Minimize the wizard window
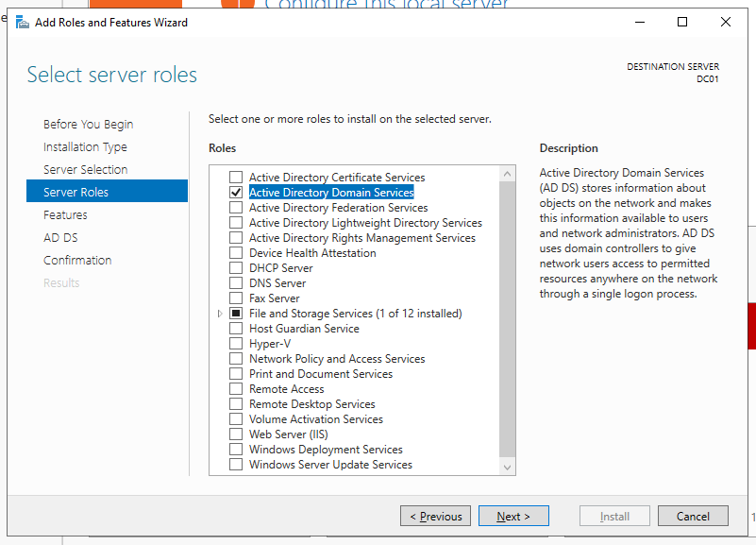Image resolution: width=756 pixels, height=545 pixels. 640,22
